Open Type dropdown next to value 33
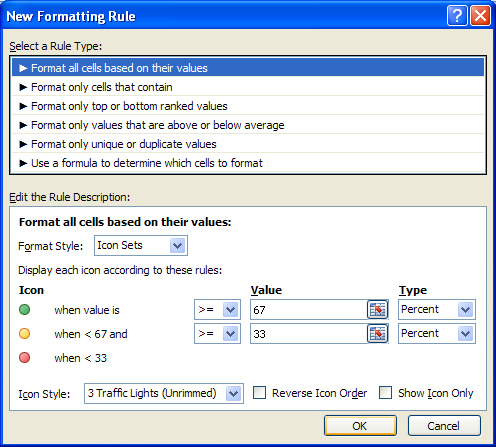This screenshot has height=447, width=496. click(x=437, y=334)
